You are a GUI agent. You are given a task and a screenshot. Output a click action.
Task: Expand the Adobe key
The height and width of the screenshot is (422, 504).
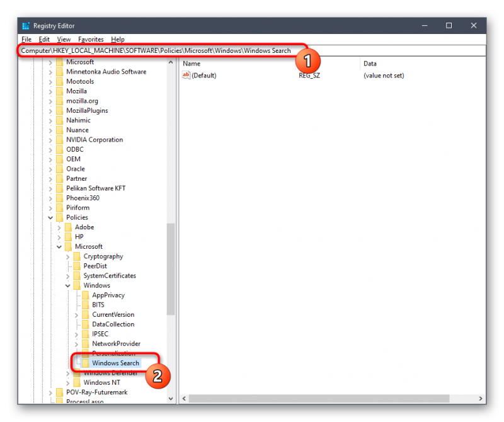click(x=59, y=227)
